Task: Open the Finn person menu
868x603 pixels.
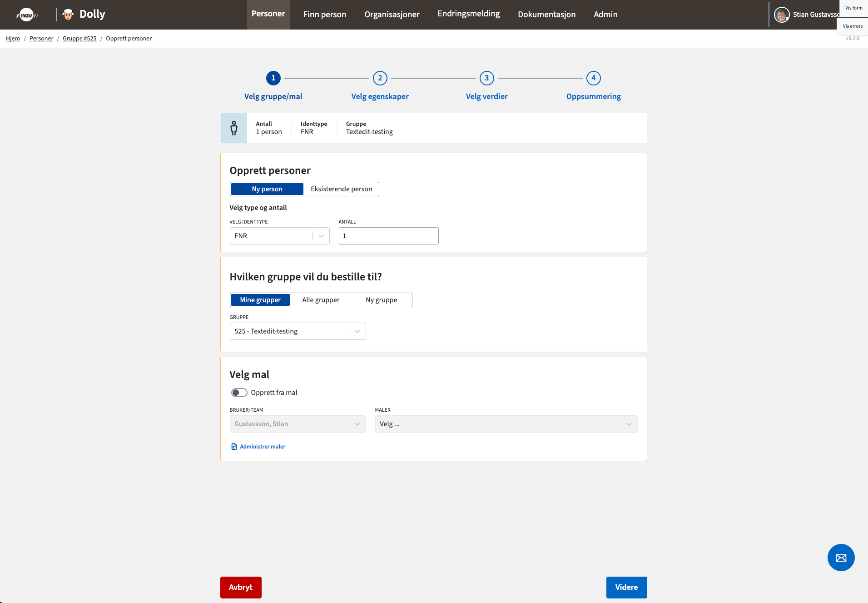Action: [324, 15]
